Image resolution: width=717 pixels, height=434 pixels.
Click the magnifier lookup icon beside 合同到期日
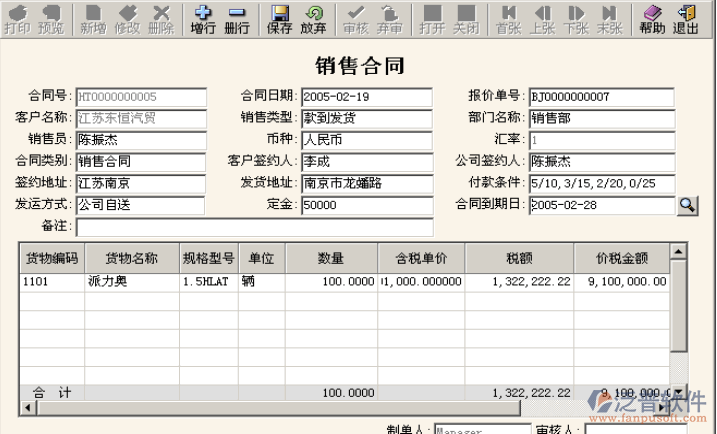tap(687, 205)
